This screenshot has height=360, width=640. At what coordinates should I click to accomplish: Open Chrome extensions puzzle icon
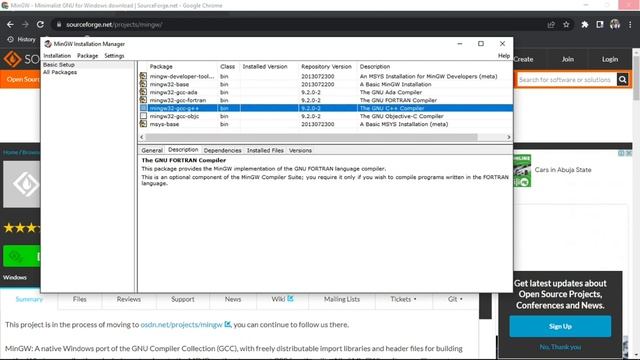click(x=585, y=24)
